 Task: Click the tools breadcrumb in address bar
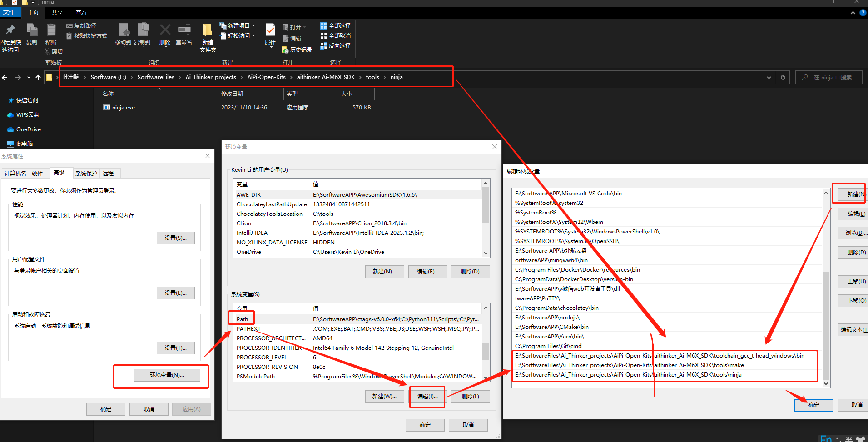[372, 77]
